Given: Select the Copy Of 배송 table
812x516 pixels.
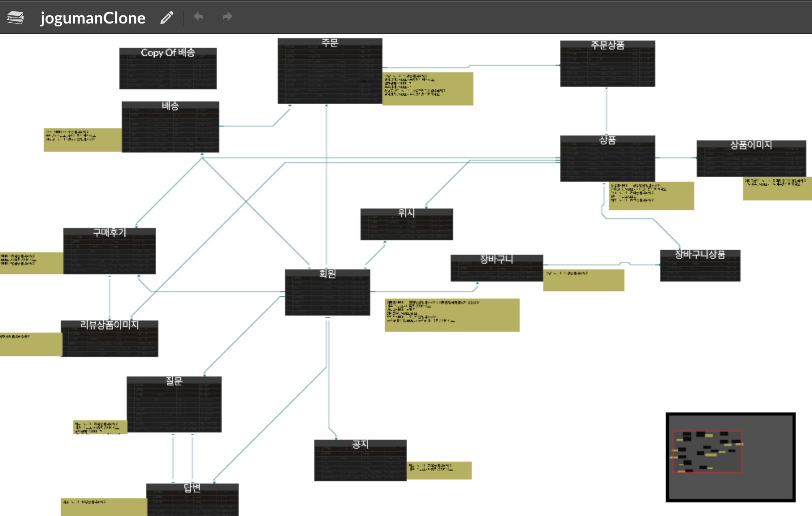Looking at the screenshot, I should pyautogui.click(x=168, y=53).
